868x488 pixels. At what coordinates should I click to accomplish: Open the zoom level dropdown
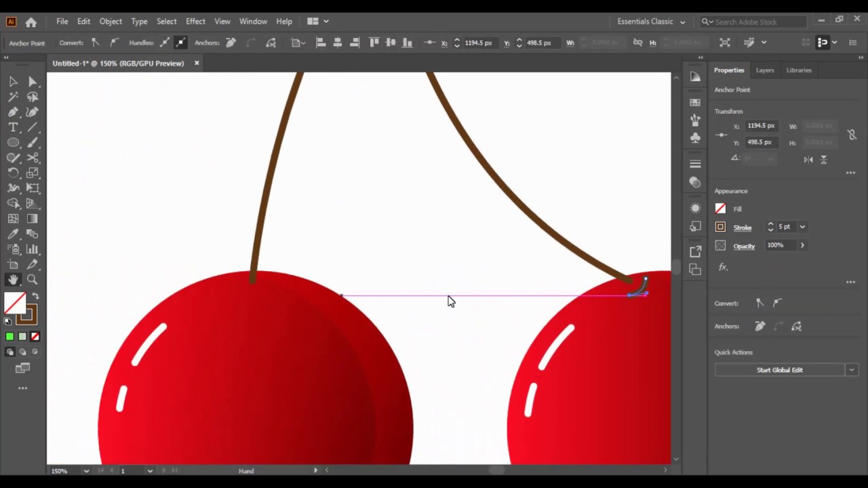(x=86, y=471)
